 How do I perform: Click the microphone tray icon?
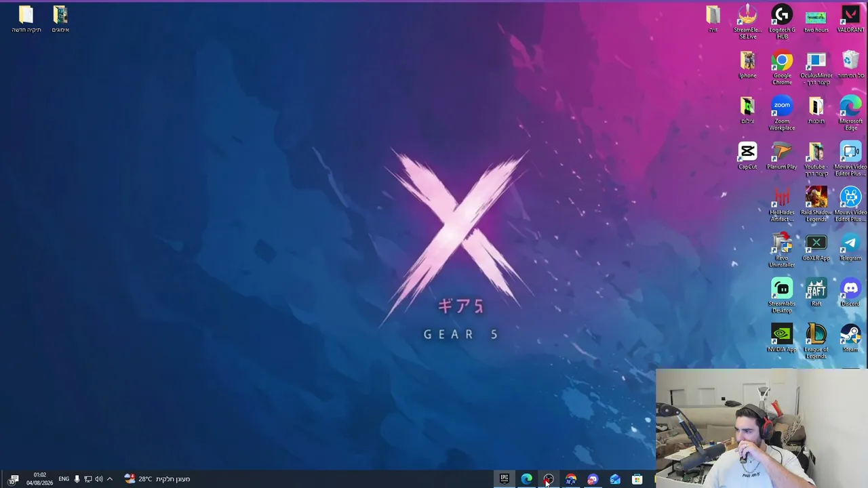77,479
